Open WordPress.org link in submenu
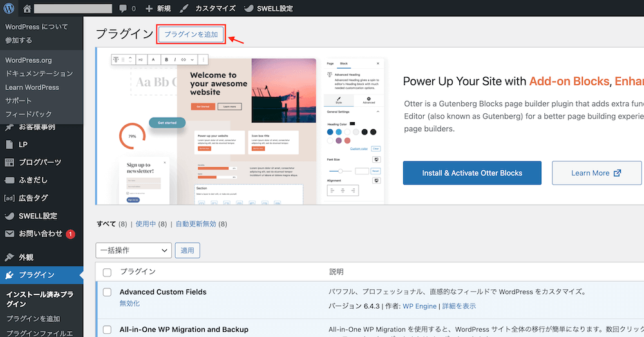The width and height of the screenshot is (644, 337). (x=28, y=60)
